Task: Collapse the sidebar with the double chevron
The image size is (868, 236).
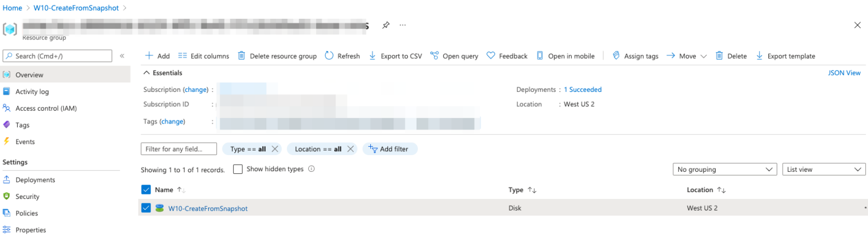Action: pyautogui.click(x=122, y=56)
